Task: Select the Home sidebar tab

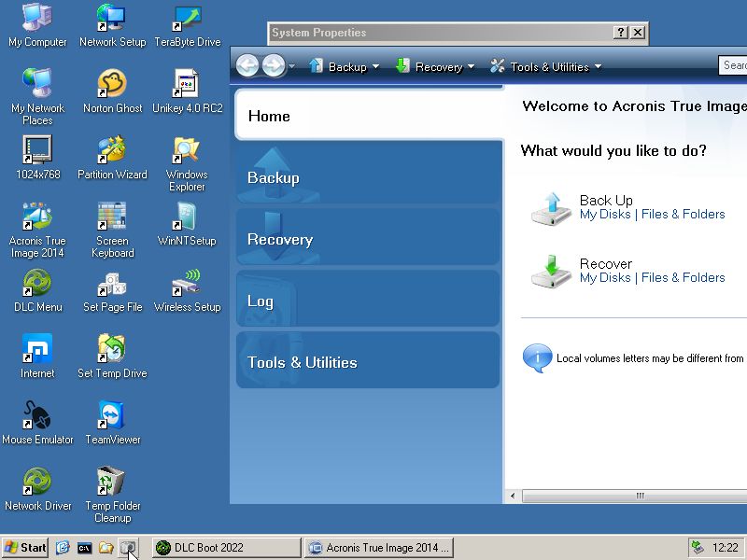Action: (369, 115)
